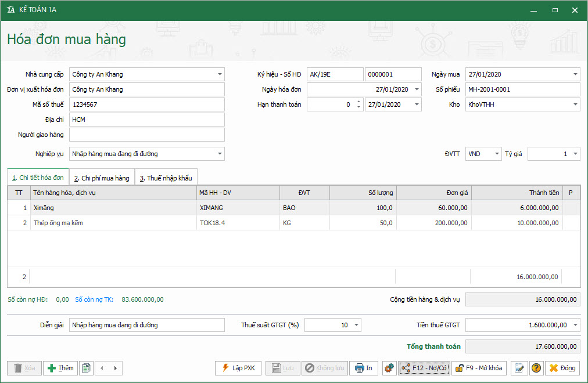Select Thép ống mạ kẽm row
588x383 pixels.
[x=294, y=223]
